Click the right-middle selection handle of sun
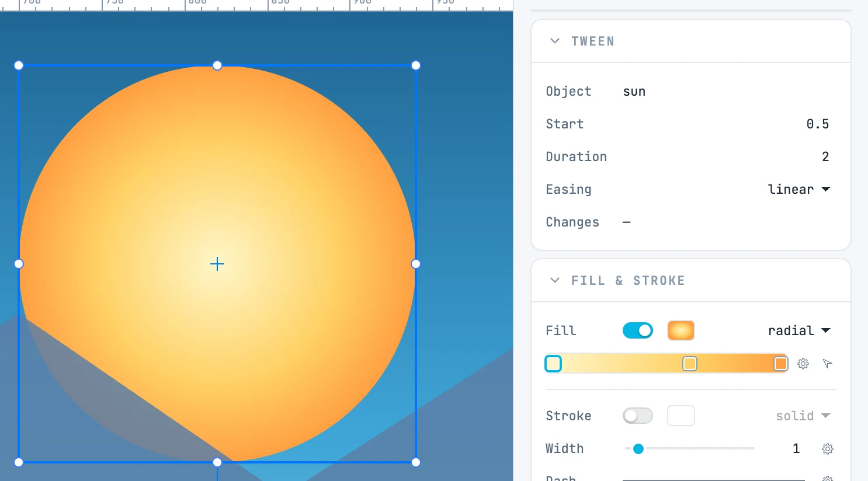 [x=416, y=264]
